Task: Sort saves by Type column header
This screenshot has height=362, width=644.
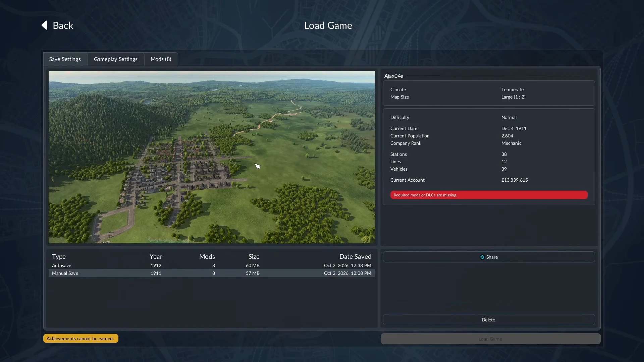Action: pyautogui.click(x=59, y=256)
